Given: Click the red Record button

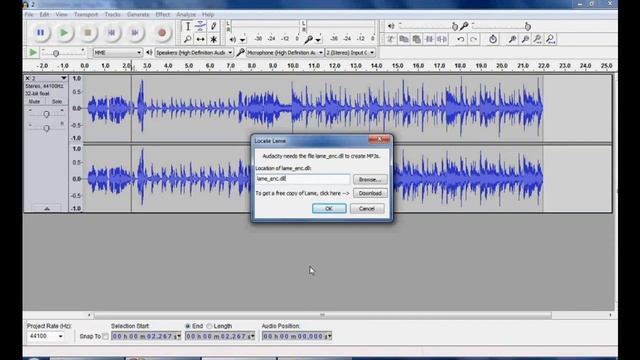Looking at the screenshot, I should tap(162, 33).
